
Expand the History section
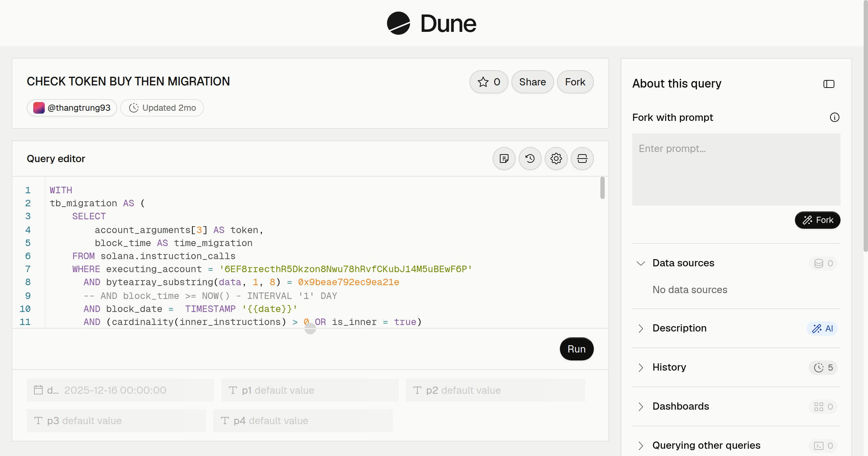641,367
